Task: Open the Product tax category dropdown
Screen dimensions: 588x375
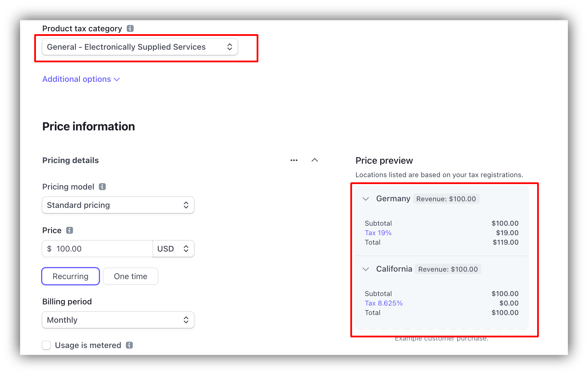Action: 140,47
